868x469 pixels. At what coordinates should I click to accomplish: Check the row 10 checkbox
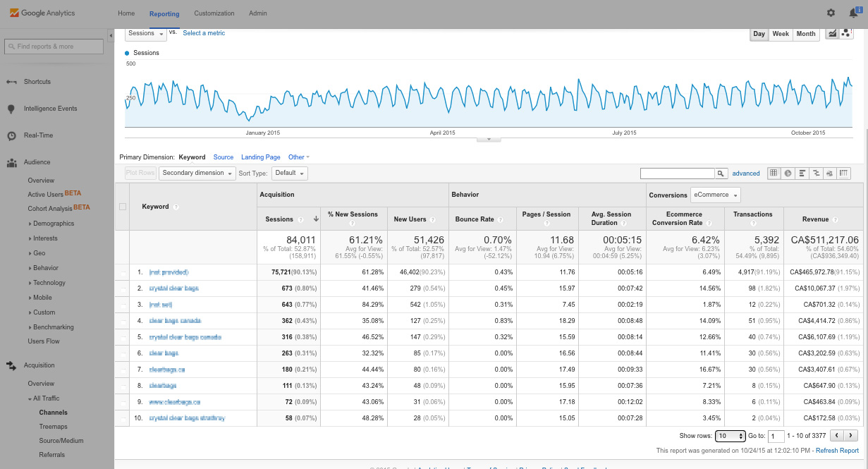123,418
